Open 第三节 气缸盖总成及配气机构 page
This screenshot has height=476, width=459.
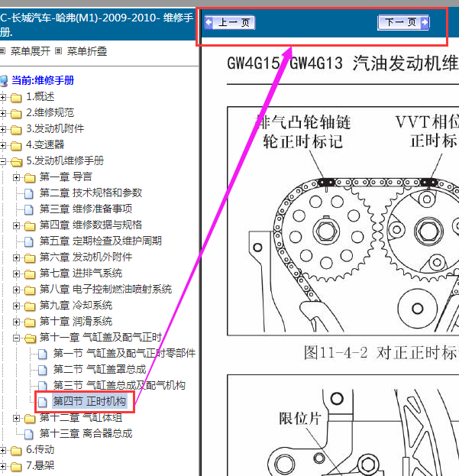119,385
